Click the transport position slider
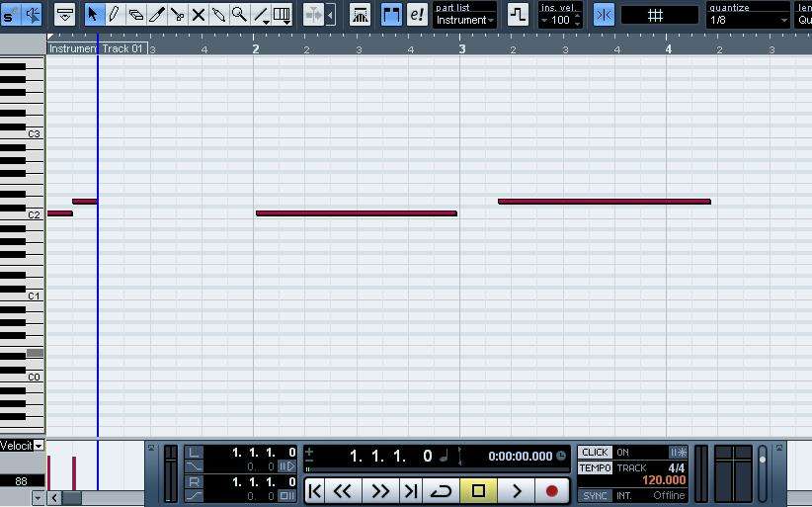The height and width of the screenshot is (507, 812). [x=438, y=469]
